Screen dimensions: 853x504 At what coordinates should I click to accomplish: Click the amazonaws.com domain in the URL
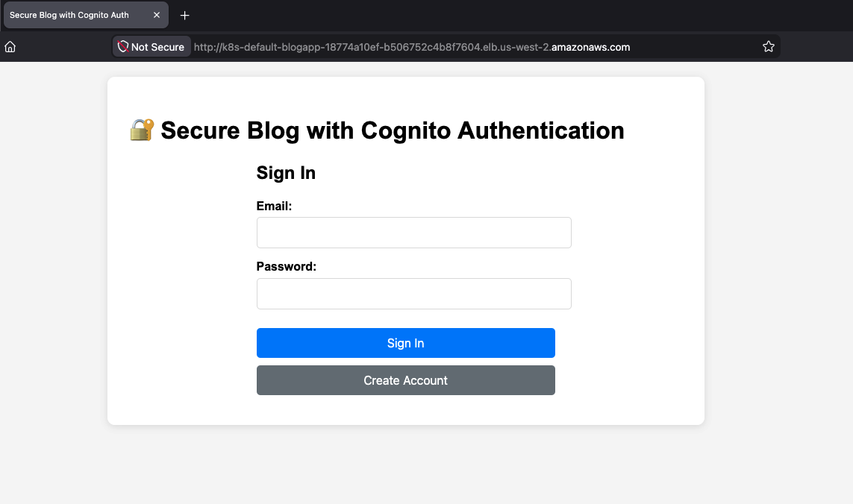point(591,47)
